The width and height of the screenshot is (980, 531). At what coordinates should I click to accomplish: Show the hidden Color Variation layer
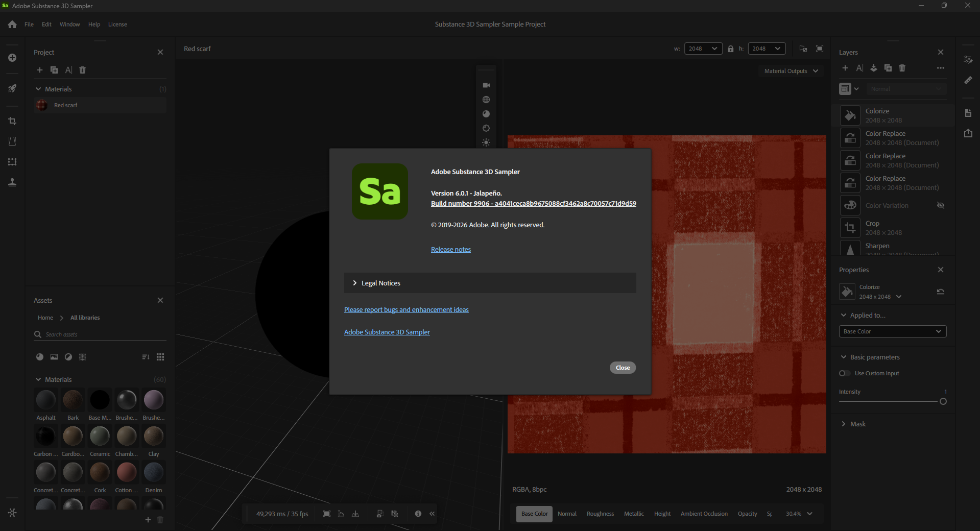point(941,205)
